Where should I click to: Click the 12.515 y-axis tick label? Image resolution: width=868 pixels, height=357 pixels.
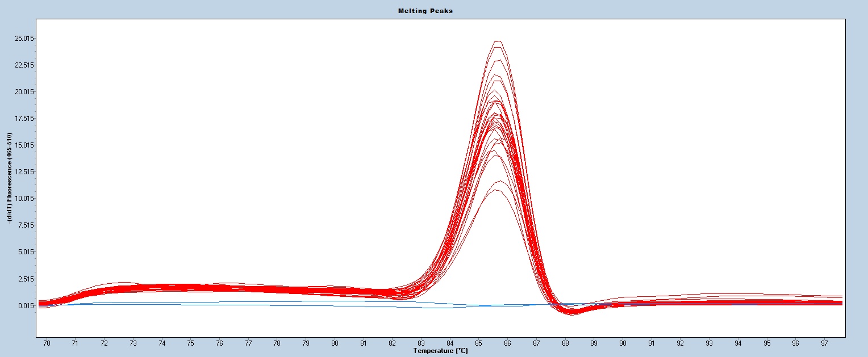click(24, 172)
